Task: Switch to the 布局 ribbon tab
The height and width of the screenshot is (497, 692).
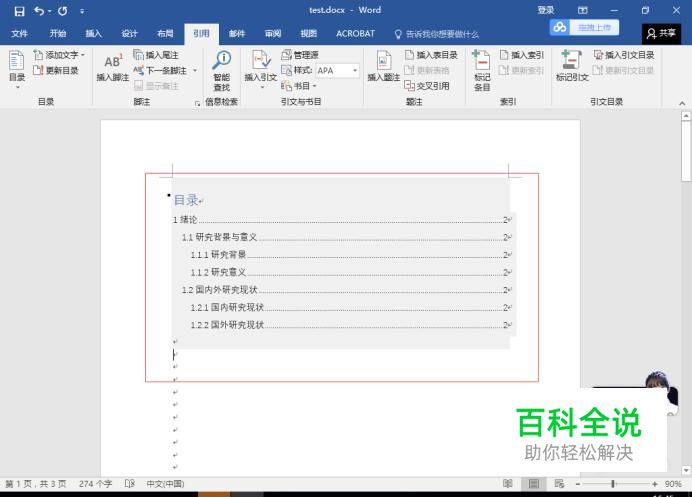Action: tap(165, 34)
